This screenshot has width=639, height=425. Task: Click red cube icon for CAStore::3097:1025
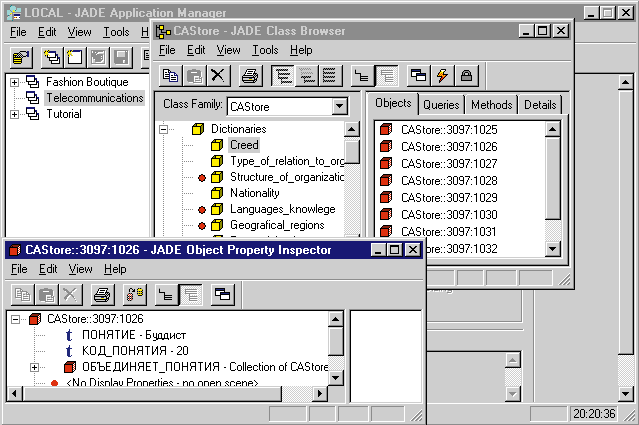[386, 130]
